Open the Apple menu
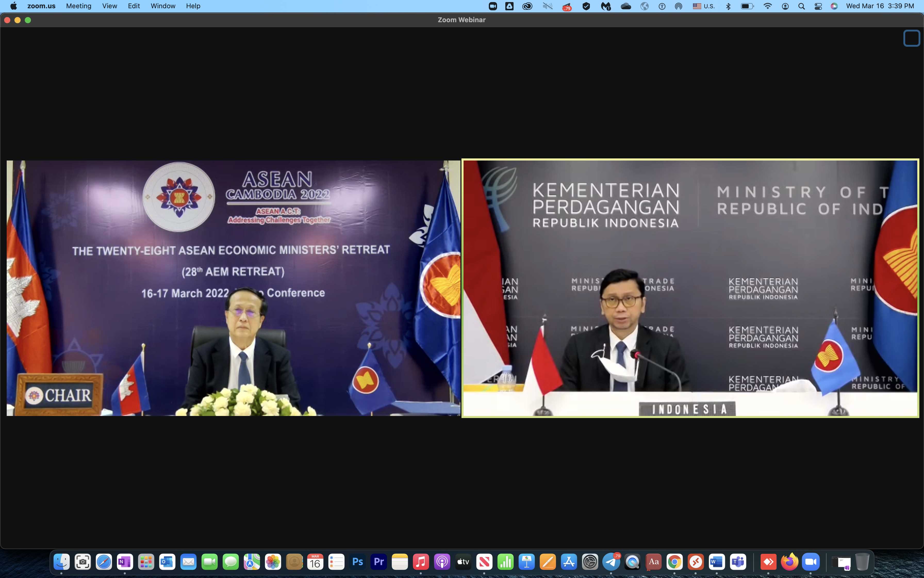Screen dimensions: 924x578 [x=13, y=6]
